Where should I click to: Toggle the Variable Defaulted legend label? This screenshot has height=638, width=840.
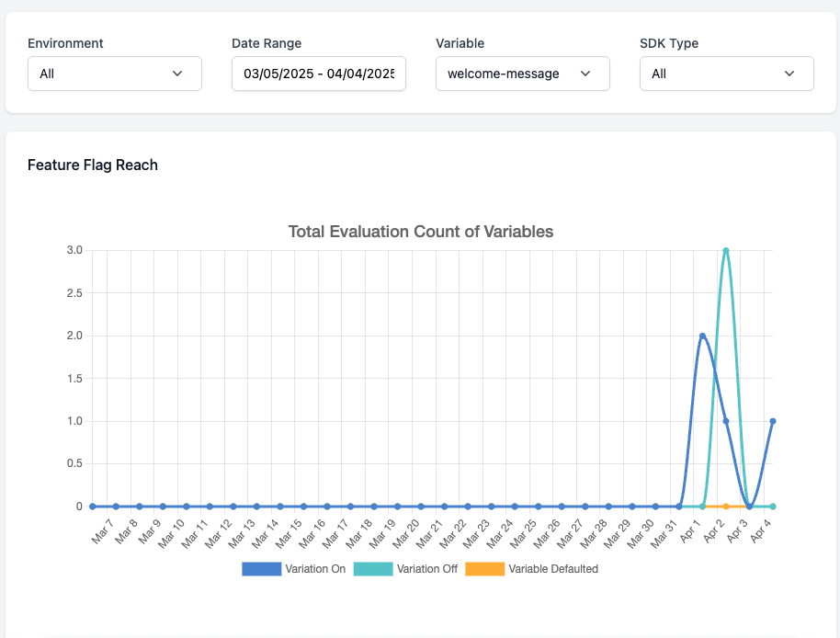click(x=553, y=569)
